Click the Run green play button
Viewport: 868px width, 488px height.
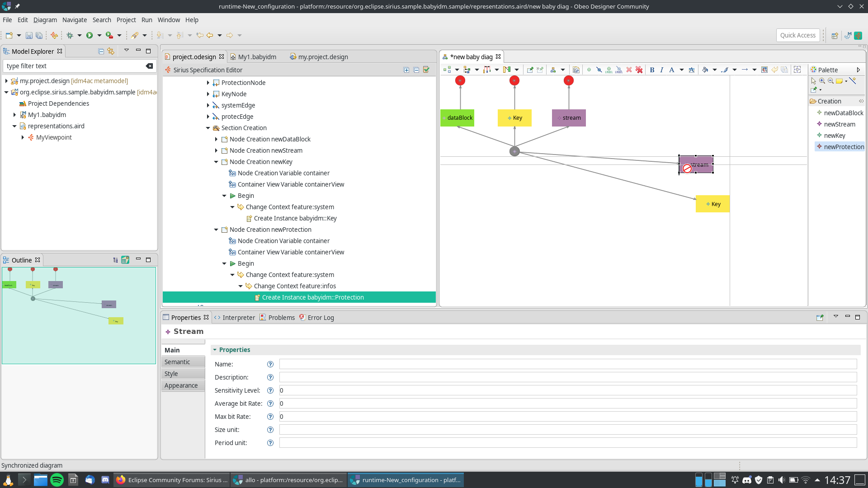click(x=90, y=35)
